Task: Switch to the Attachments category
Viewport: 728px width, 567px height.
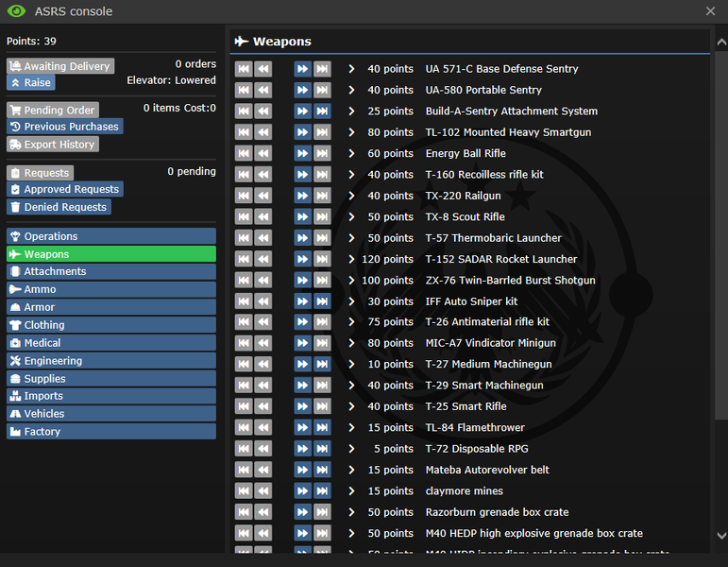Action: 111,271
